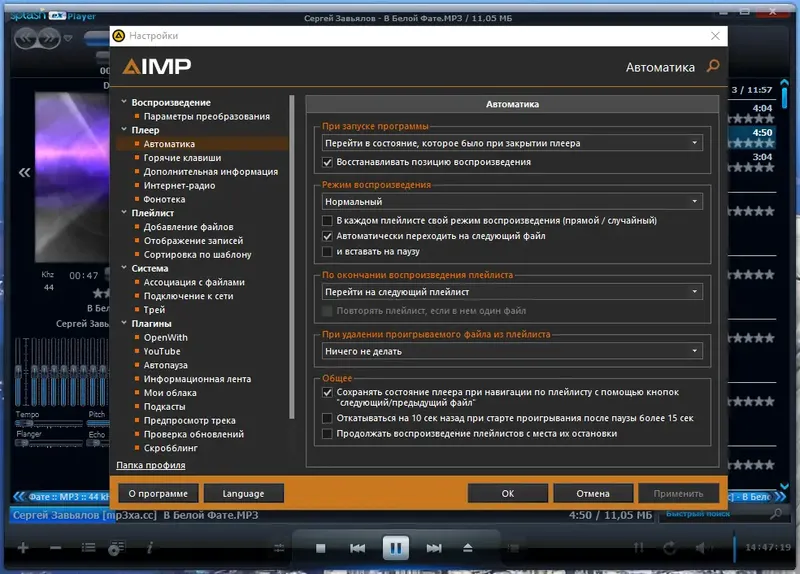This screenshot has width=800, height=574.
Task: Click the plus add icon in player bottom bar
Action: pyautogui.click(x=23, y=548)
